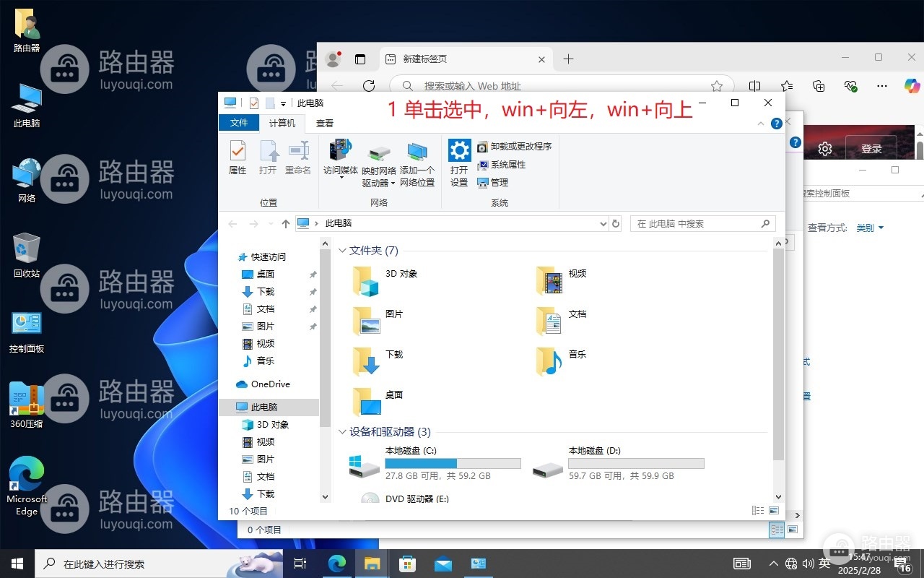
Task: Select Map network drive (映射网络驱动器) icon
Action: pyautogui.click(x=379, y=165)
